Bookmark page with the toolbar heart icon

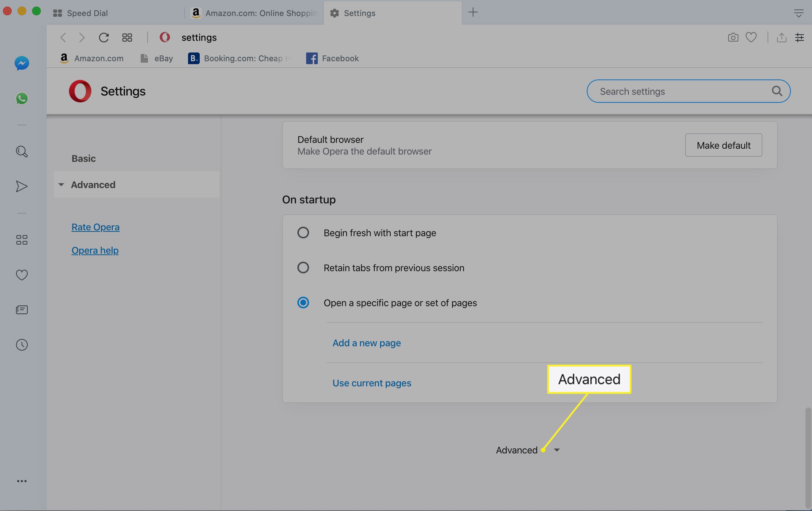pos(751,37)
